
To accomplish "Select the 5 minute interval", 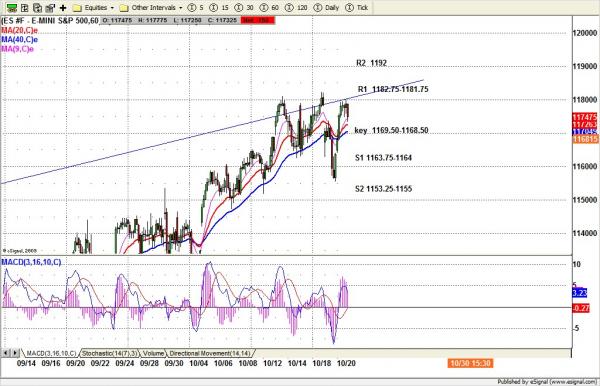I will click(196, 8).
